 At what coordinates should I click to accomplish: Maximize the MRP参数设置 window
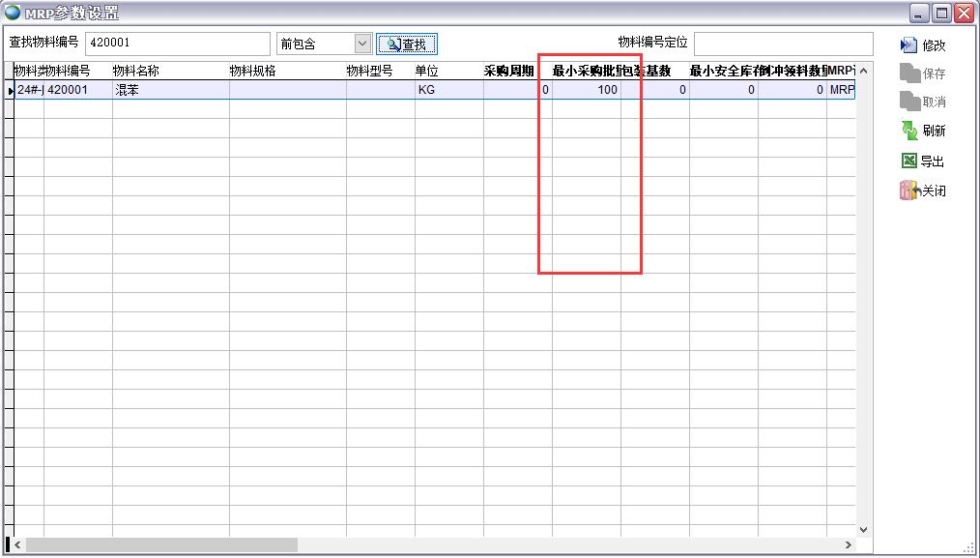tap(941, 13)
